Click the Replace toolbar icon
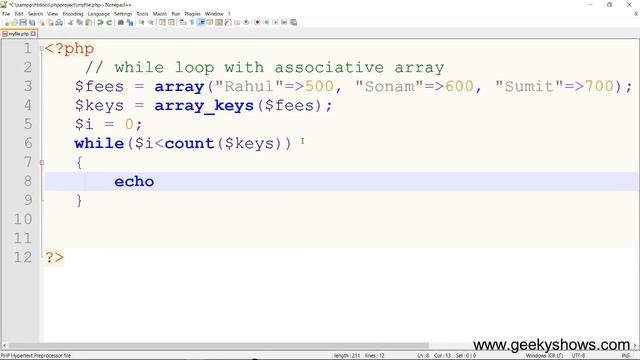Image resolution: width=640 pixels, height=360 pixels. [x=130, y=22]
